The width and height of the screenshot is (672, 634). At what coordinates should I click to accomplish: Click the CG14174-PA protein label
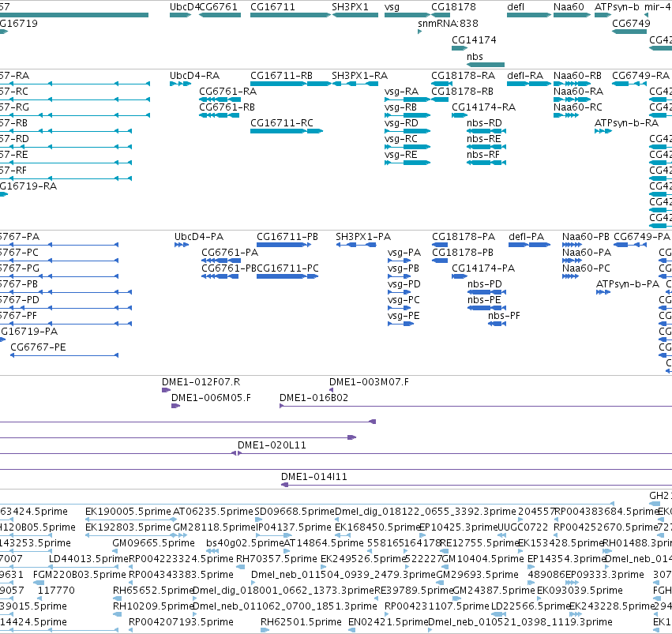(483, 268)
